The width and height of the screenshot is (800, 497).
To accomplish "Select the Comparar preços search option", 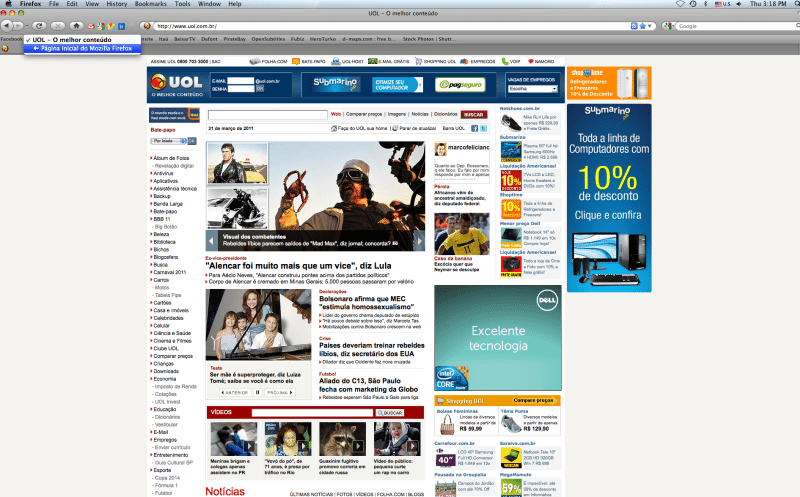I will 364,114.
